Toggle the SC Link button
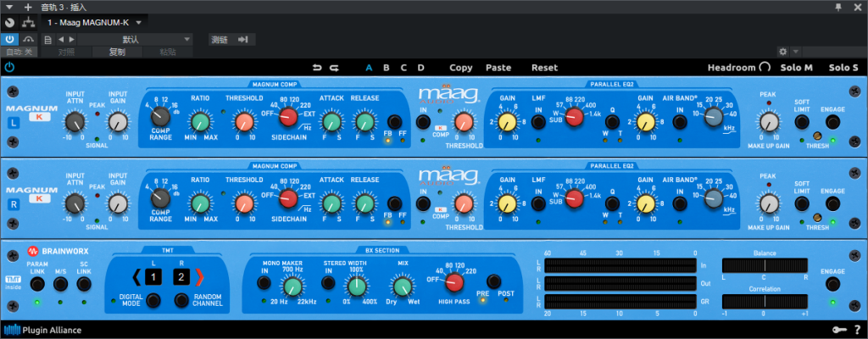Viewport: 868px width, 339px height. click(x=84, y=284)
